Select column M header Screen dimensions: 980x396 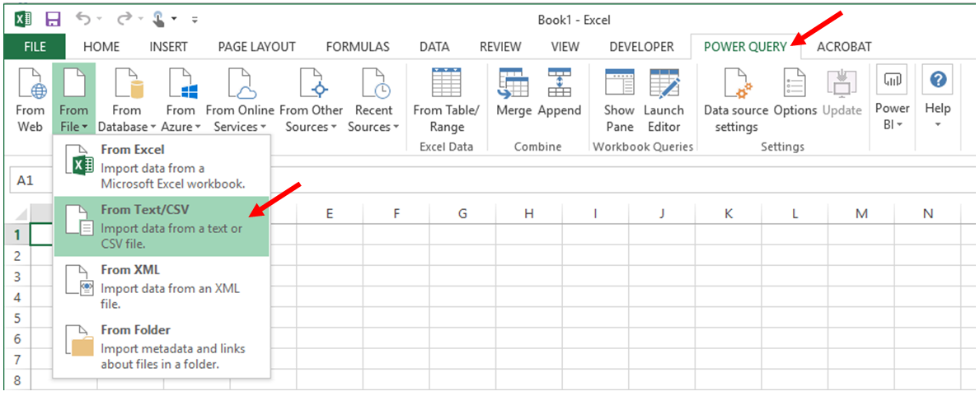pos(862,213)
